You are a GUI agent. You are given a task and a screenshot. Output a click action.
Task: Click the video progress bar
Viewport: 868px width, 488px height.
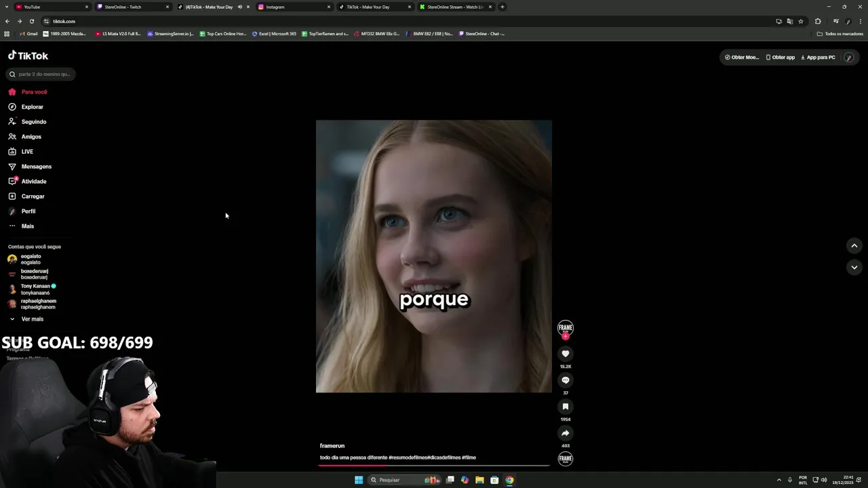(x=434, y=465)
